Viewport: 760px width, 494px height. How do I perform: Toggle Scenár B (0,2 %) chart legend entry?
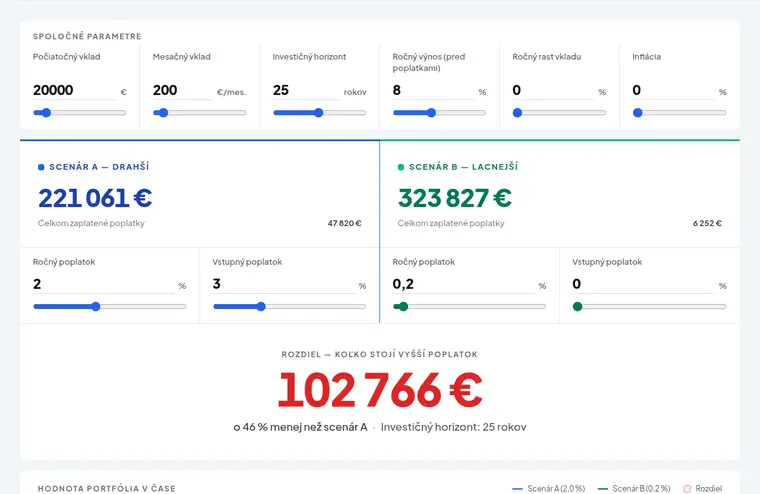(x=634, y=489)
